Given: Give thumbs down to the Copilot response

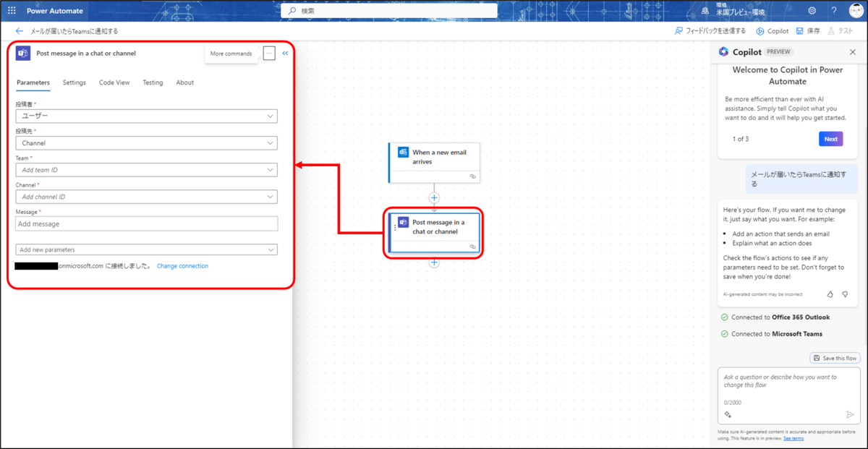Looking at the screenshot, I should 845,294.
